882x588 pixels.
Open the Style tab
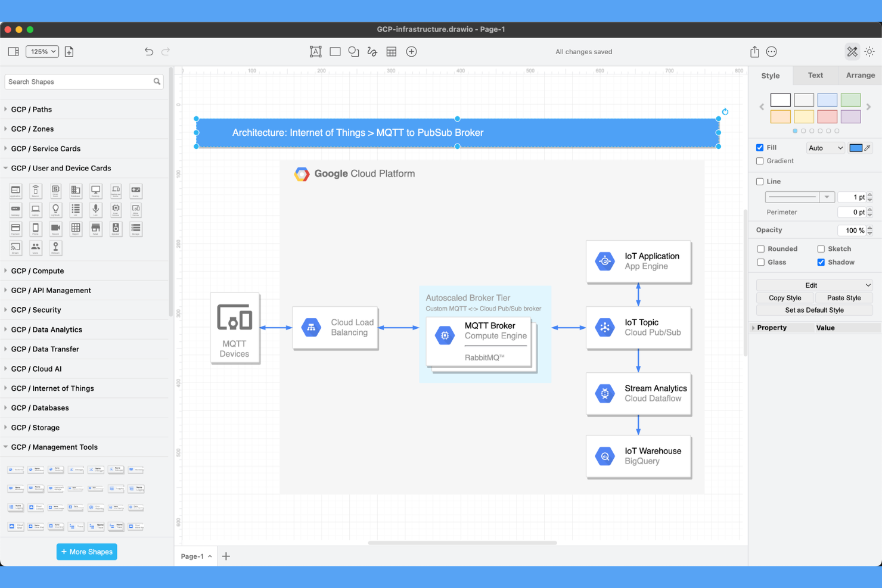771,76
